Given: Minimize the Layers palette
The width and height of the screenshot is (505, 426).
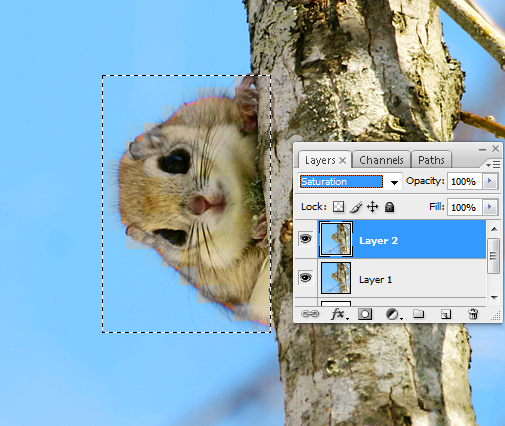Looking at the screenshot, I should pos(482,150).
